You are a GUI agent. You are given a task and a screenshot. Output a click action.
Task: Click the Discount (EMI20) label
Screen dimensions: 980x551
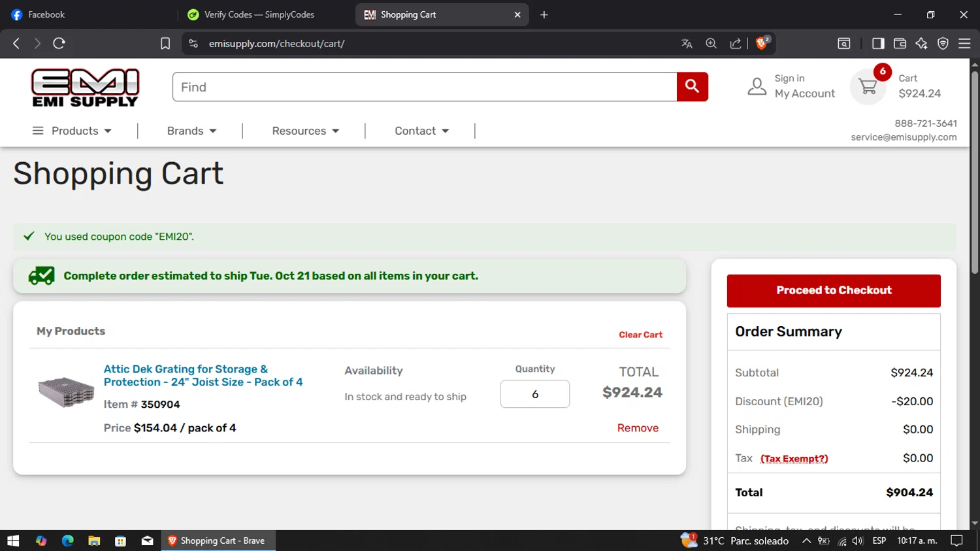coord(779,401)
